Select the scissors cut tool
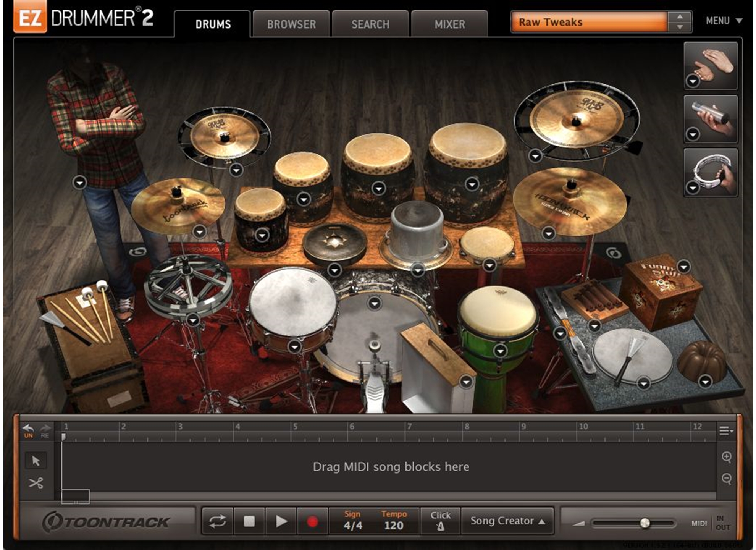The height and width of the screenshot is (550, 756). pos(36,483)
